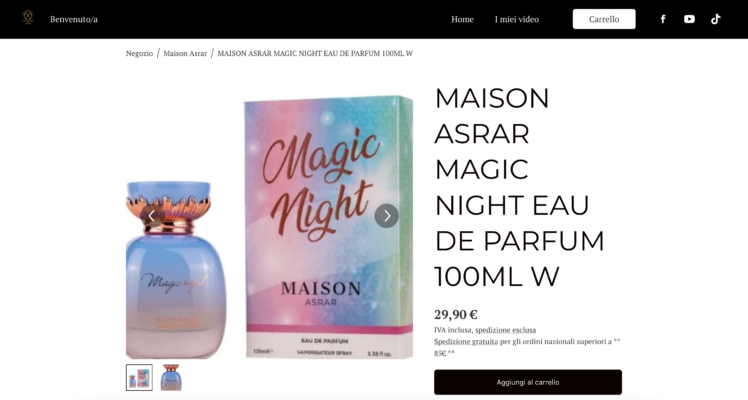Screen dimensions: 748x400
Task: Select second thumbnail showing bottle only
Action: [171, 378]
